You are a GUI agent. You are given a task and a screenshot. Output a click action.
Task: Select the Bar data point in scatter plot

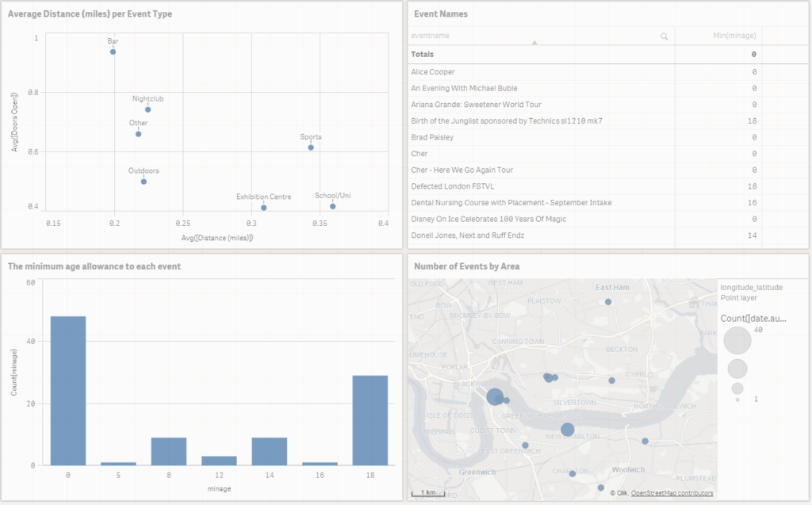pyautogui.click(x=113, y=52)
